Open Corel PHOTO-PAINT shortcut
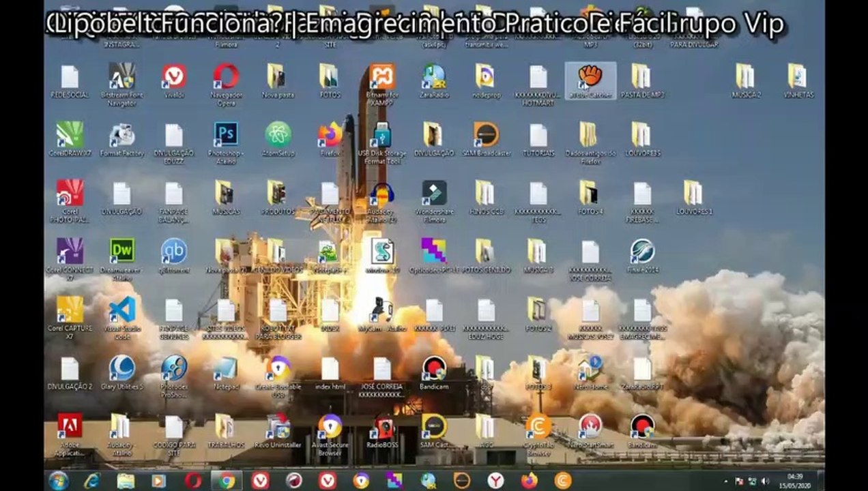This screenshot has width=868, height=491. [x=70, y=201]
